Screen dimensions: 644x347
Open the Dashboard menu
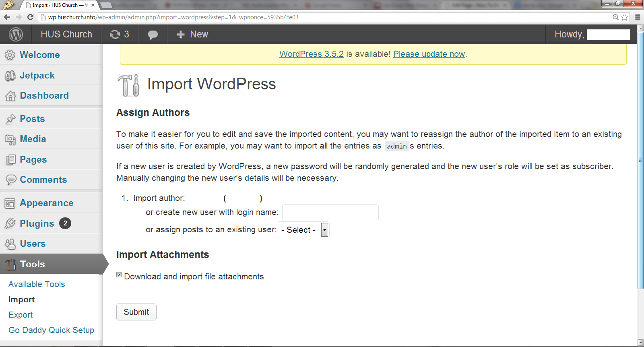(x=44, y=95)
